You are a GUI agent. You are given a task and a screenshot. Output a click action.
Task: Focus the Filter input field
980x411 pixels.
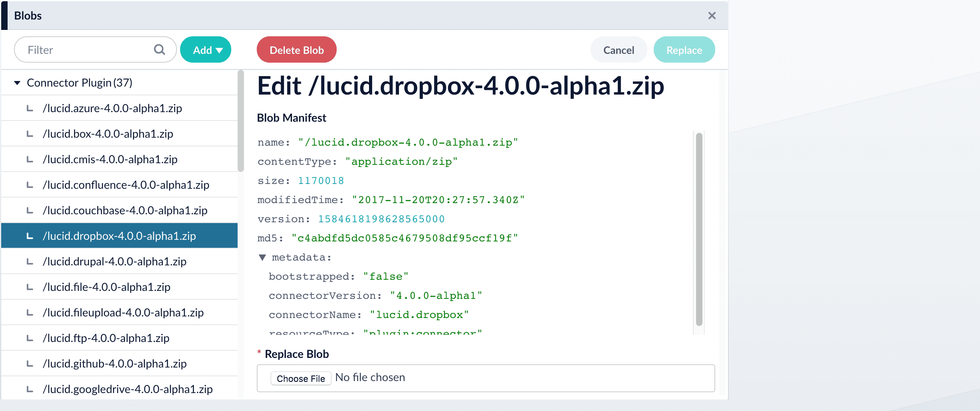pos(95,49)
